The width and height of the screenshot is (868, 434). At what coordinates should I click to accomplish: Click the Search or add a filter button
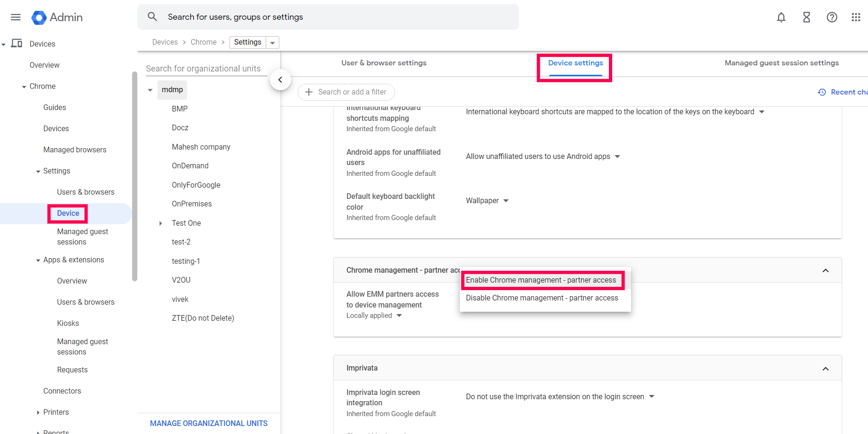click(x=346, y=92)
